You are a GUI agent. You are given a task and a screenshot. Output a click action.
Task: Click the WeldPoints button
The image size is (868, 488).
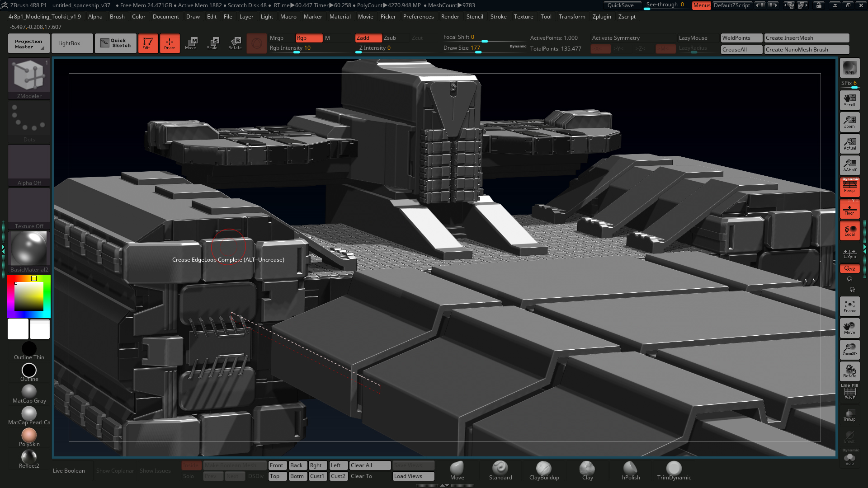[x=741, y=38]
